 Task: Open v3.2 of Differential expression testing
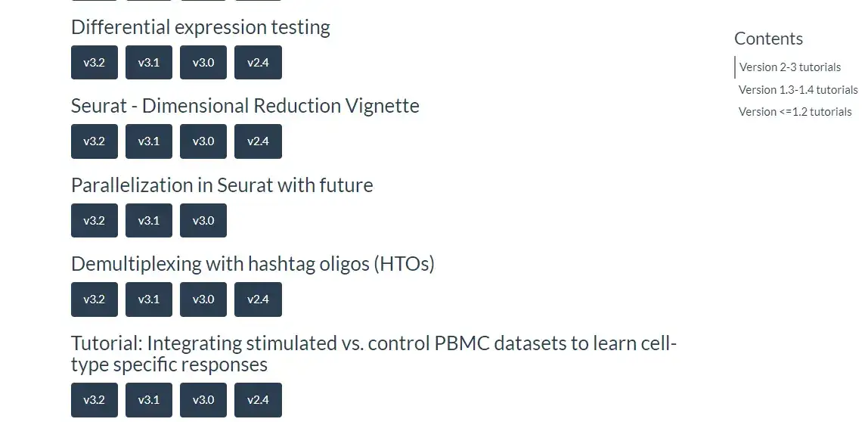coord(95,63)
